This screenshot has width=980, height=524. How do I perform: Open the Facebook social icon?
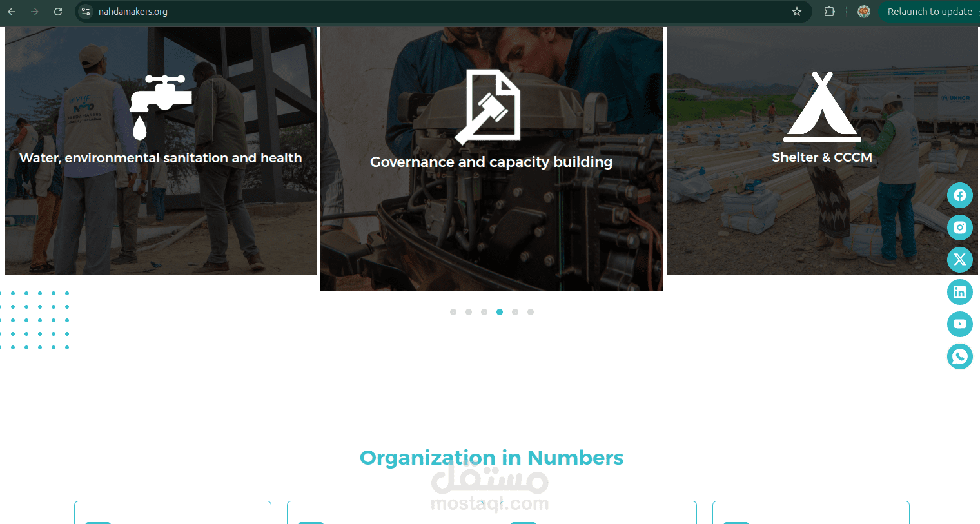tap(960, 195)
